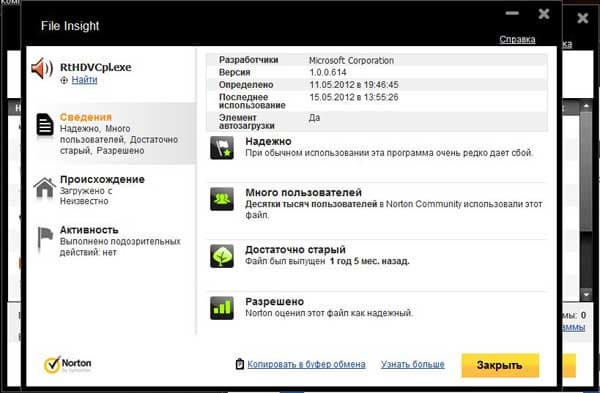Open the Узнать больше link
Viewport: 600px width, 393px height.
pyautogui.click(x=412, y=364)
